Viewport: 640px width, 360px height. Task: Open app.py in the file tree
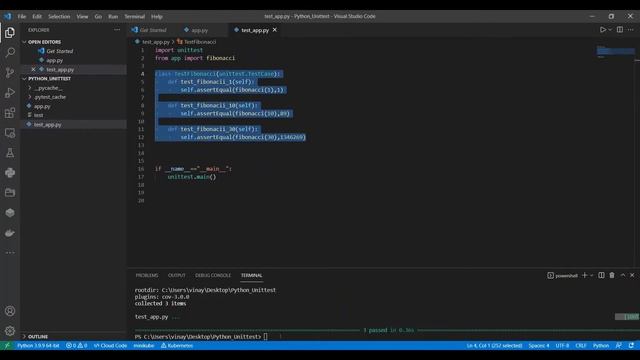42,106
